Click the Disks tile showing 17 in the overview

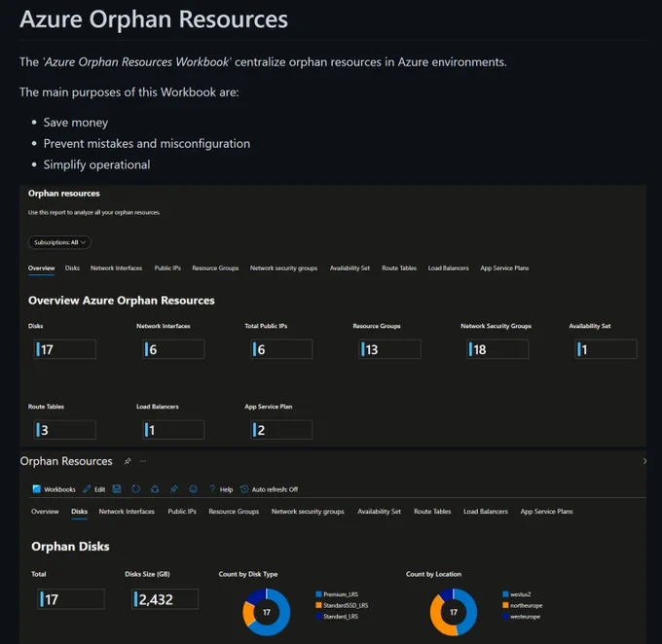pyautogui.click(x=65, y=349)
